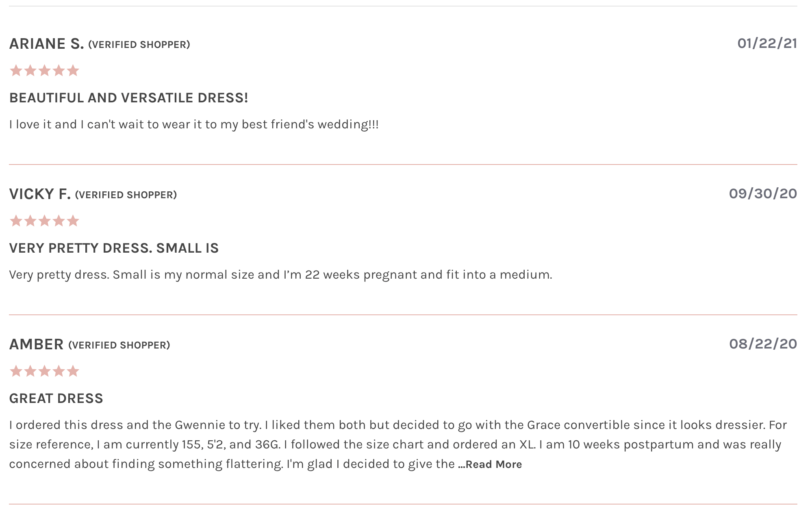This screenshot has width=812, height=511.
Task: Click the first star of Ariane S.'s rating
Action: 16,71
